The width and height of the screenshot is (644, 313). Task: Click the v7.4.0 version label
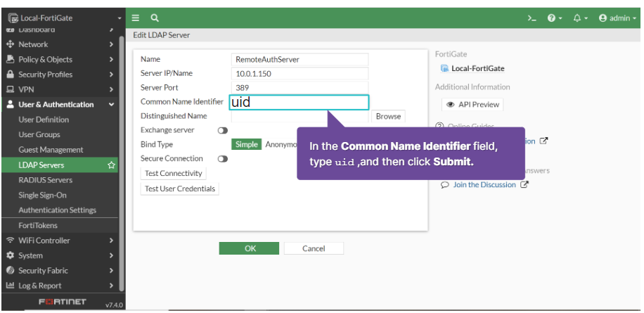click(114, 305)
